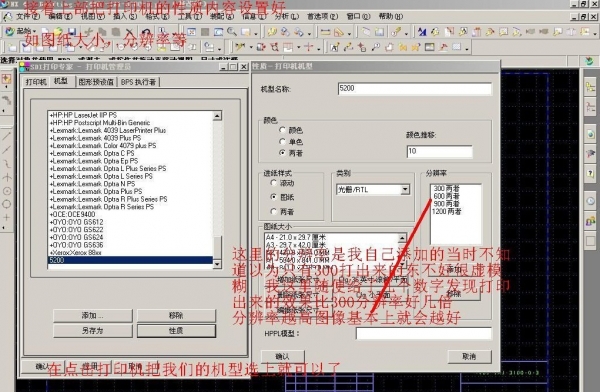Click the magnifier zoom toolbar icon
This screenshot has width=600, height=392.
[232, 32]
